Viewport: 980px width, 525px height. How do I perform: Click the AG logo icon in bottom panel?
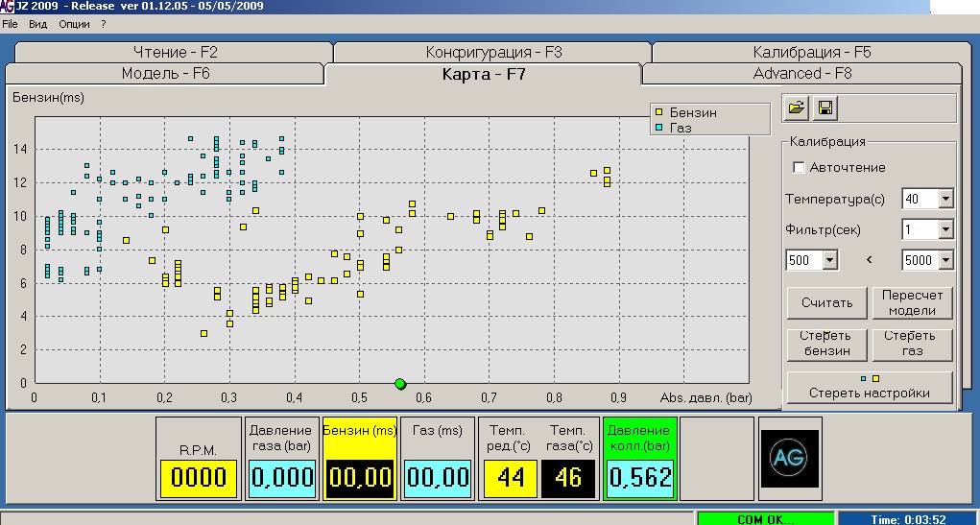(787, 458)
